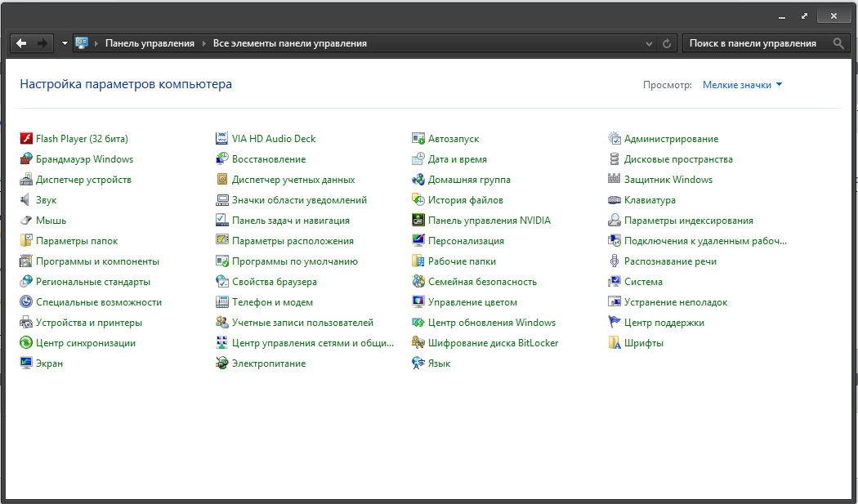This screenshot has width=858, height=504.
Task: Open Параметры индексирования
Action: coord(688,221)
